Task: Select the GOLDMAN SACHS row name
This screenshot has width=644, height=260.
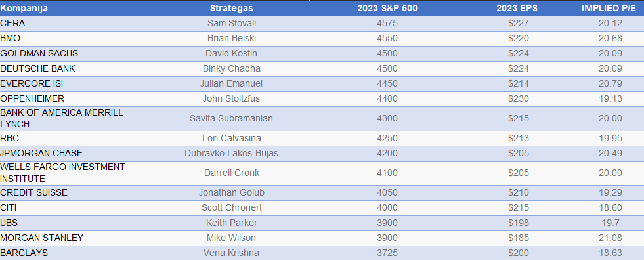Action: tap(39, 54)
